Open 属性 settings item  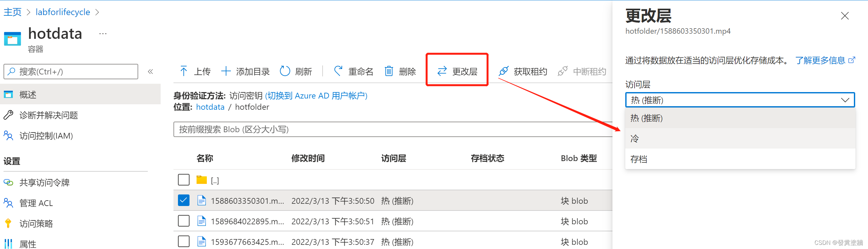80,244
